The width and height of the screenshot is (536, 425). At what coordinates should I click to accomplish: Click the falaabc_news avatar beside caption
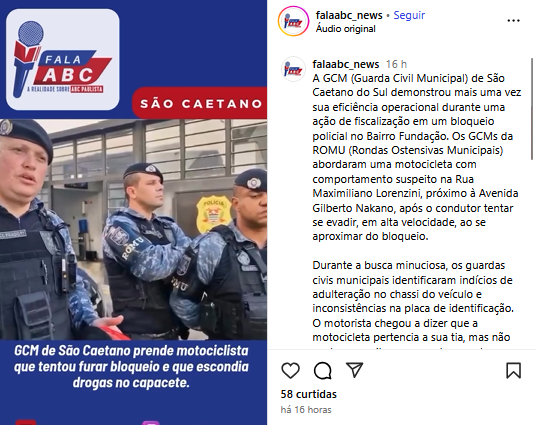[x=293, y=69]
